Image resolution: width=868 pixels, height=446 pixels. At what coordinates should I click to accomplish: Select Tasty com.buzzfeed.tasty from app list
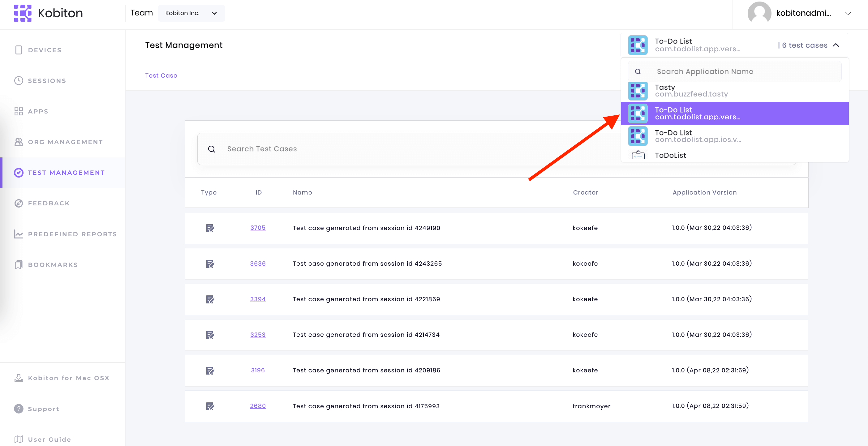[735, 91]
